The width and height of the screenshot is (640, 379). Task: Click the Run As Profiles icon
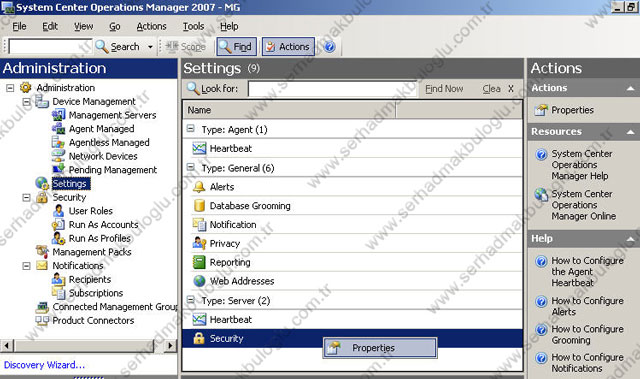(x=58, y=238)
